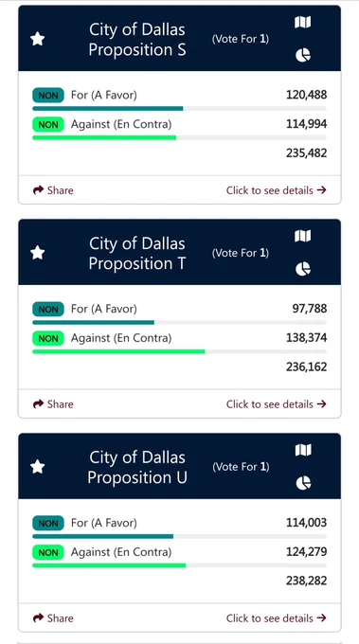Show pie chart for Proposition T
This screenshot has height=644, width=359.
click(303, 269)
